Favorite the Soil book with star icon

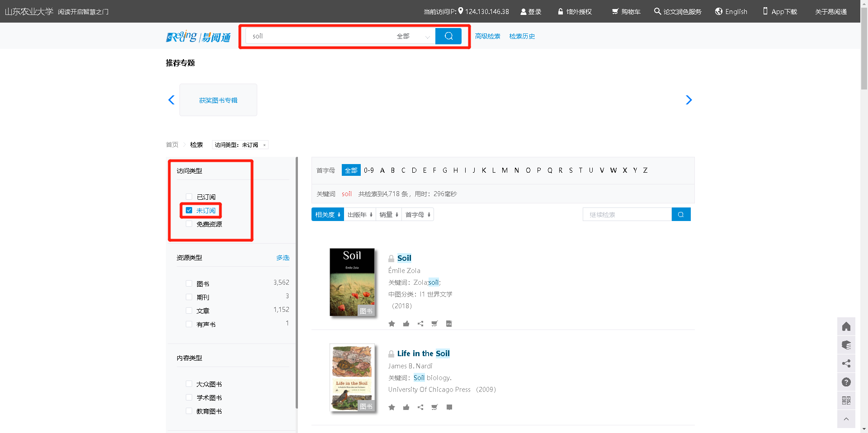pos(392,324)
